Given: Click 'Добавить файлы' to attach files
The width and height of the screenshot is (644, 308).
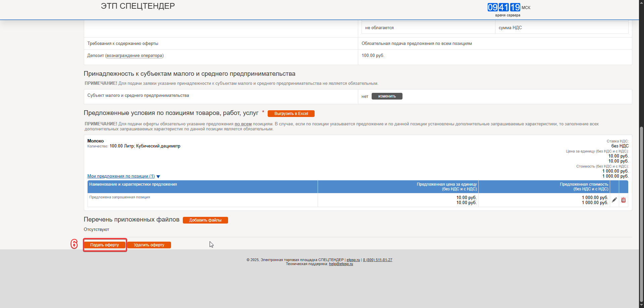Looking at the screenshot, I should point(205,220).
